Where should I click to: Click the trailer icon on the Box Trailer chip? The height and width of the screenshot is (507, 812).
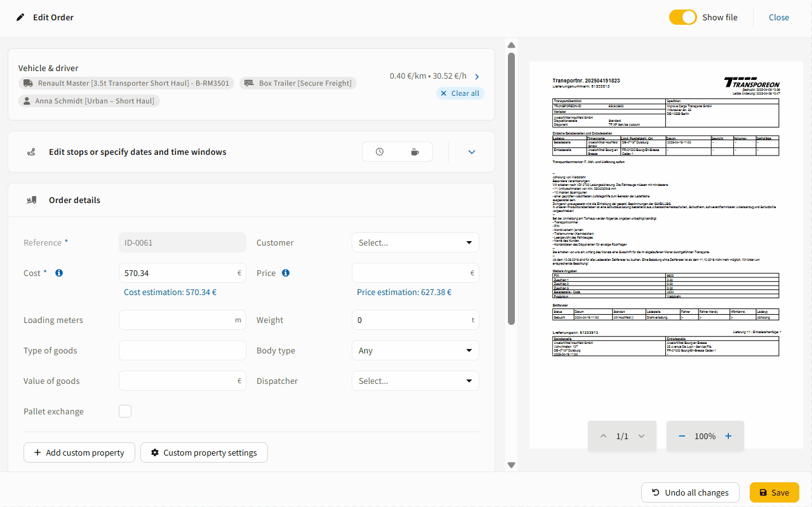(x=249, y=82)
